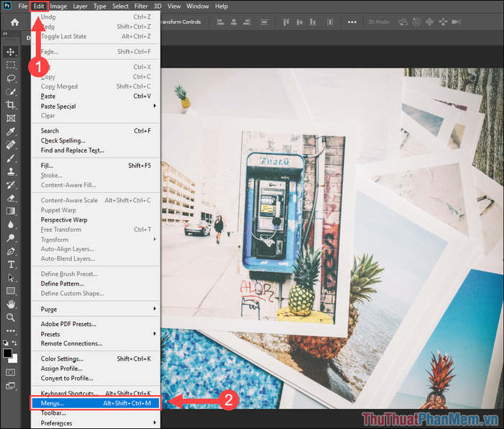Select the Eyedropper tool

[x=11, y=131]
